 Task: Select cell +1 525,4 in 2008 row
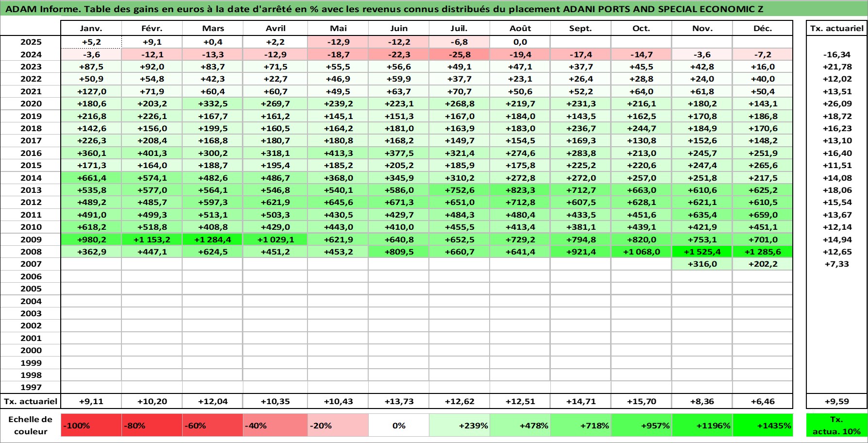(702, 252)
